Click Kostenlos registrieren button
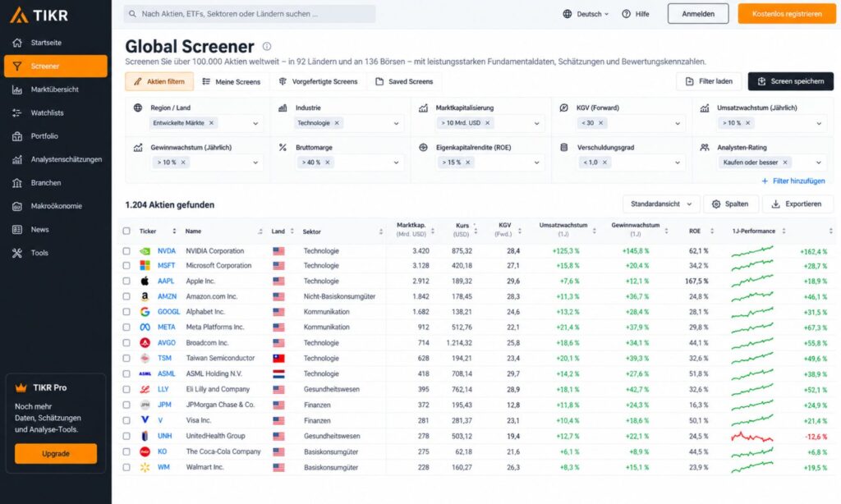This screenshot has width=841, height=504. [x=786, y=14]
